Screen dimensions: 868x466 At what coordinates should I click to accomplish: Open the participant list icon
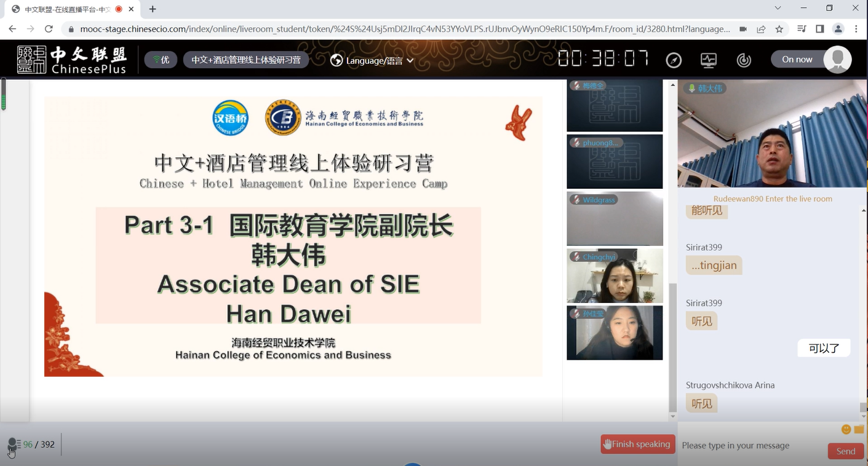point(14,444)
